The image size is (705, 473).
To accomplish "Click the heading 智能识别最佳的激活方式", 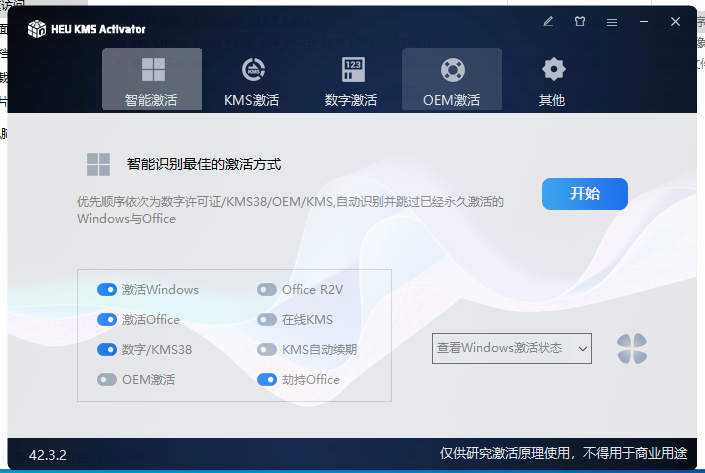I will [204, 164].
